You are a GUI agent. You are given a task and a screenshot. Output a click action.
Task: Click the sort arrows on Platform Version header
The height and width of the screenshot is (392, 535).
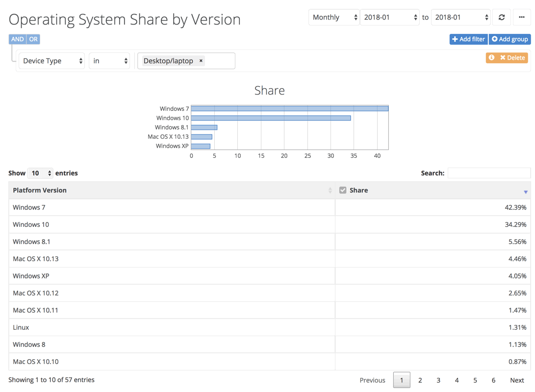330,190
